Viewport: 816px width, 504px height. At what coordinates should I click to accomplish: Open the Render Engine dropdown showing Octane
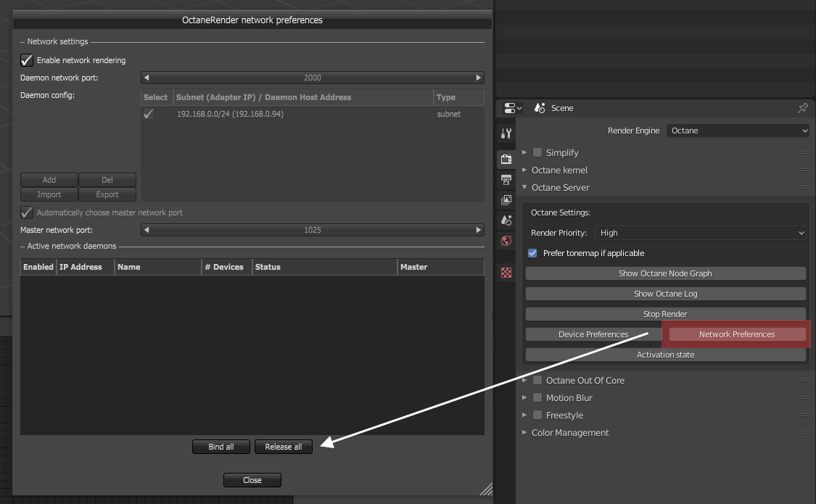point(738,131)
